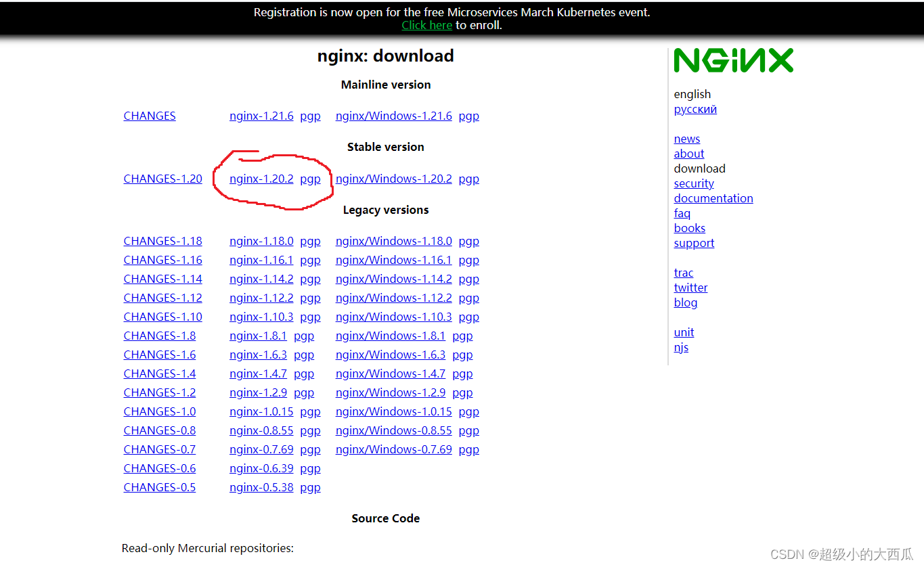Download nginx/Windows-1.2.9

[391, 392]
